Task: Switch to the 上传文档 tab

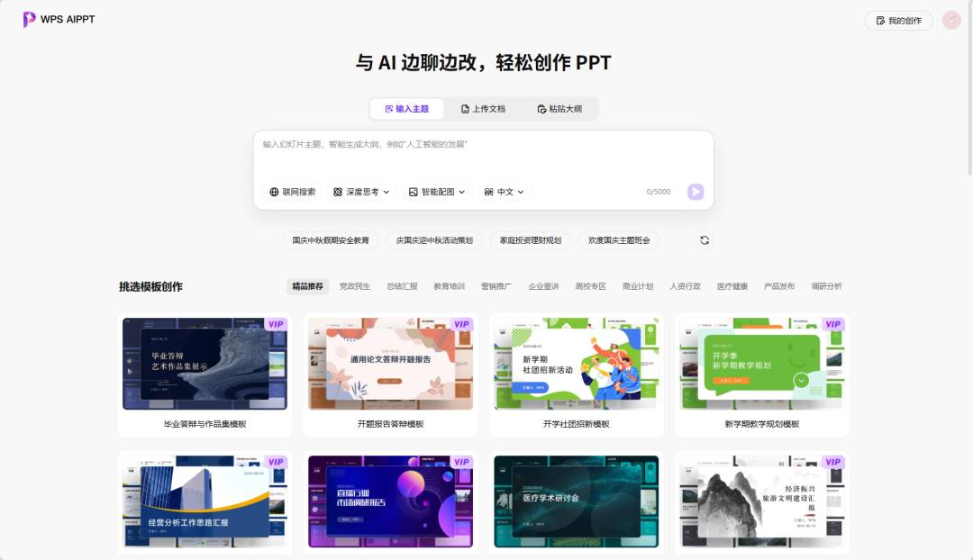Action: click(x=483, y=108)
